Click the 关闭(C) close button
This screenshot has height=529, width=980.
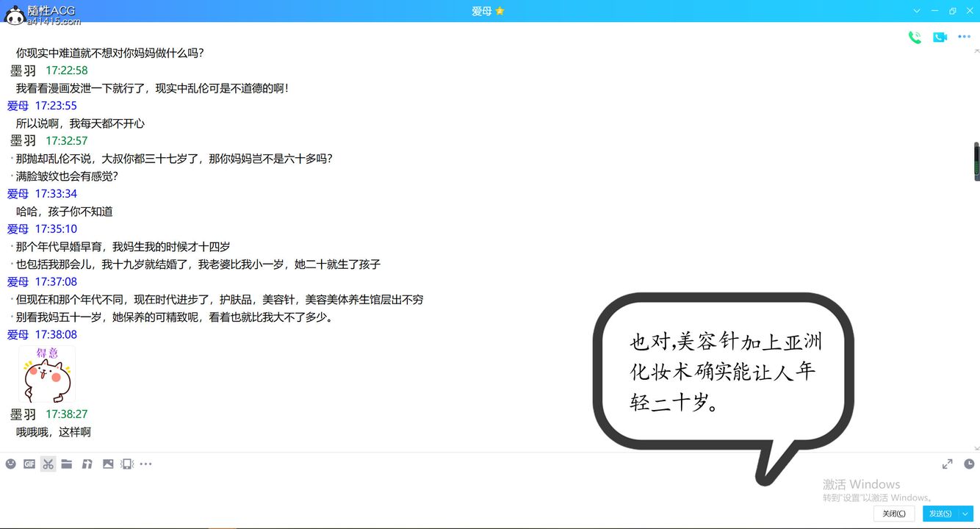(x=893, y=514)
